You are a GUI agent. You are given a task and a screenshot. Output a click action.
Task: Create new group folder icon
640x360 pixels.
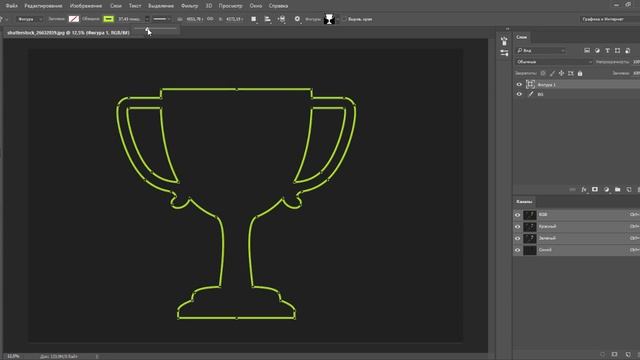pyautogui.click(x=618, y=189)
